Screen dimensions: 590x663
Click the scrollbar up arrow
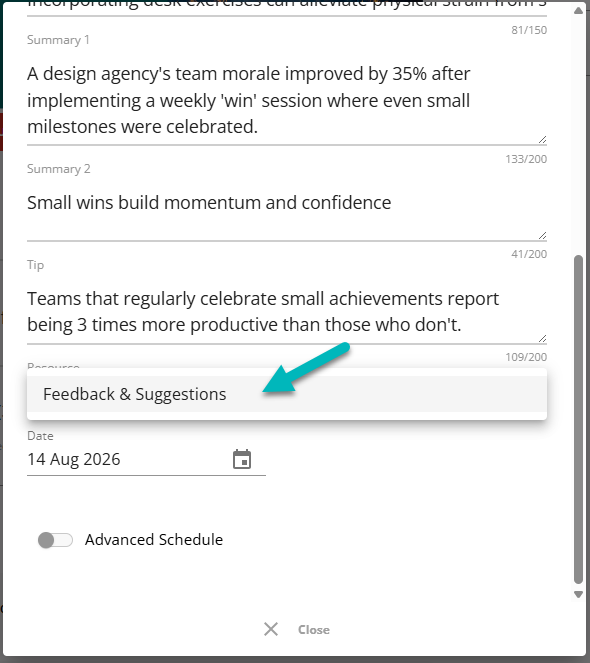(579, 11)
